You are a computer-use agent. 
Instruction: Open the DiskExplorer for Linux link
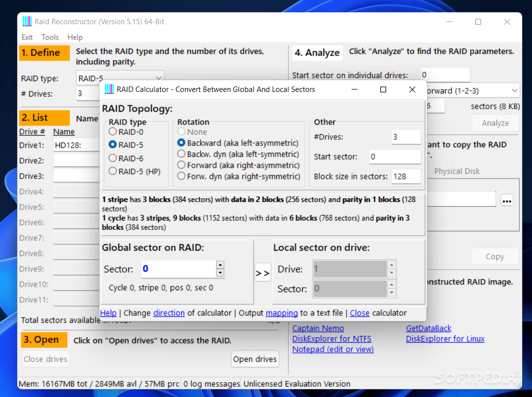click(x=445, y=339)
